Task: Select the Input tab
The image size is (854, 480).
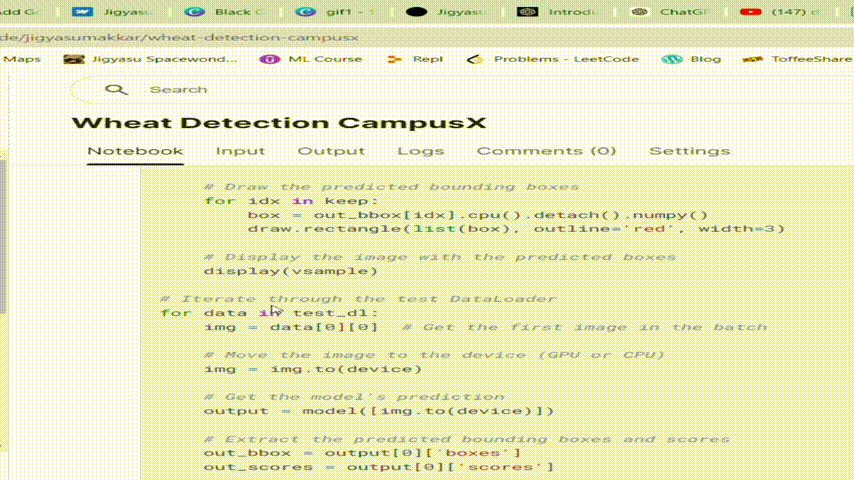Action: pyautogui.click(x=240, y=151)
